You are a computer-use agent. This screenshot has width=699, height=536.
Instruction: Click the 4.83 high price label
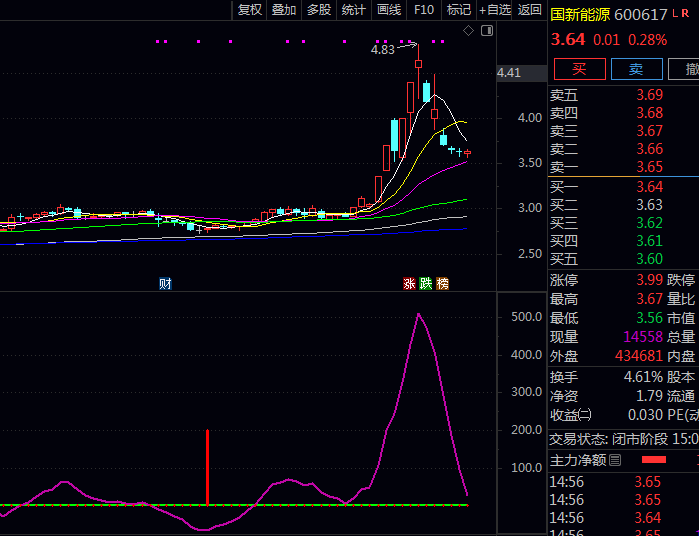click(382, 50)
